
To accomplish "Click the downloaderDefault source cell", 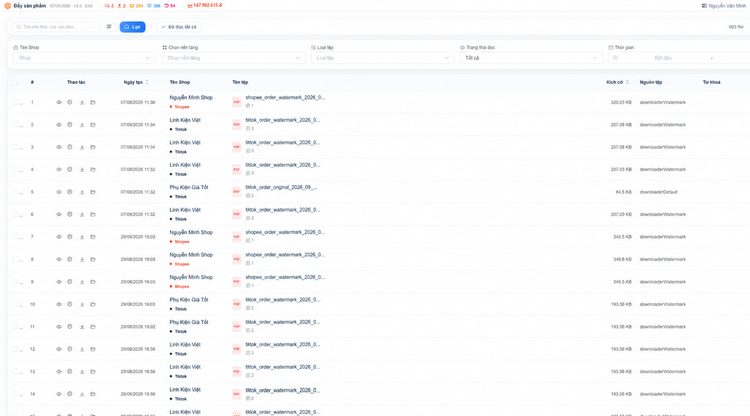I will click(659, 192).
